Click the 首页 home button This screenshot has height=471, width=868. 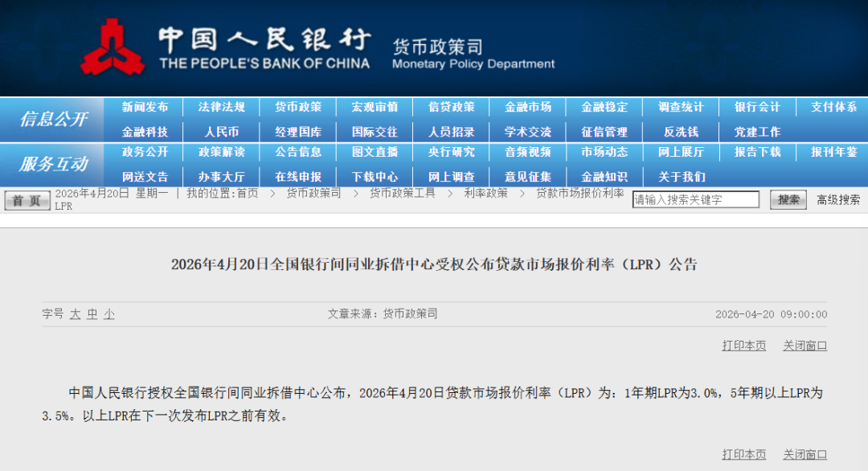(x=27, y=200)
